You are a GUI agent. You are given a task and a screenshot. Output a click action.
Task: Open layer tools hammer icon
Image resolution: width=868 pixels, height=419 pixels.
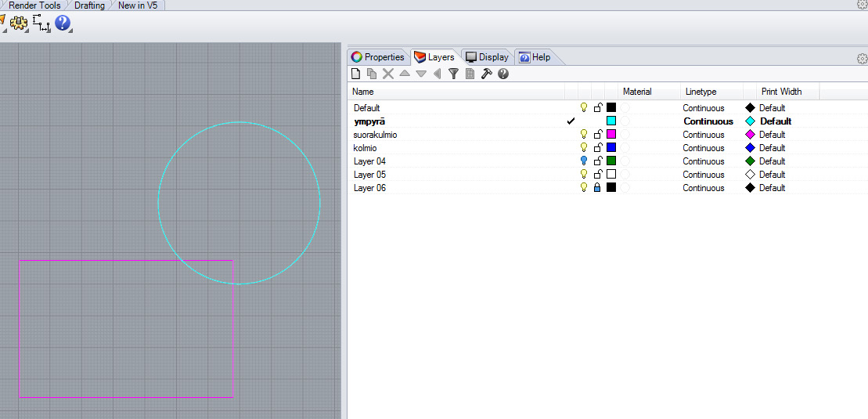point(487,74)
